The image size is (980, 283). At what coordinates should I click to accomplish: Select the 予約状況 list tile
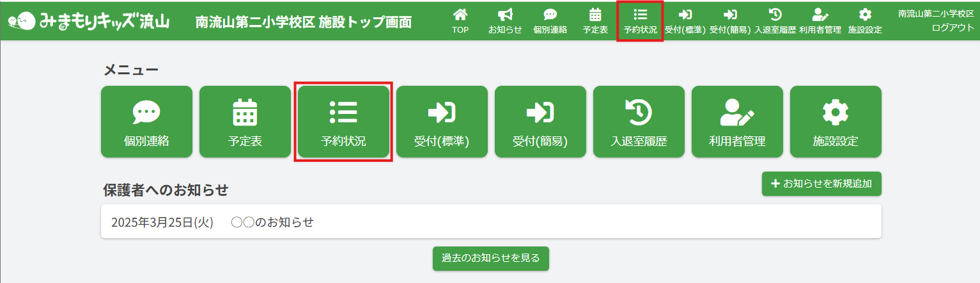coord(343,122)
